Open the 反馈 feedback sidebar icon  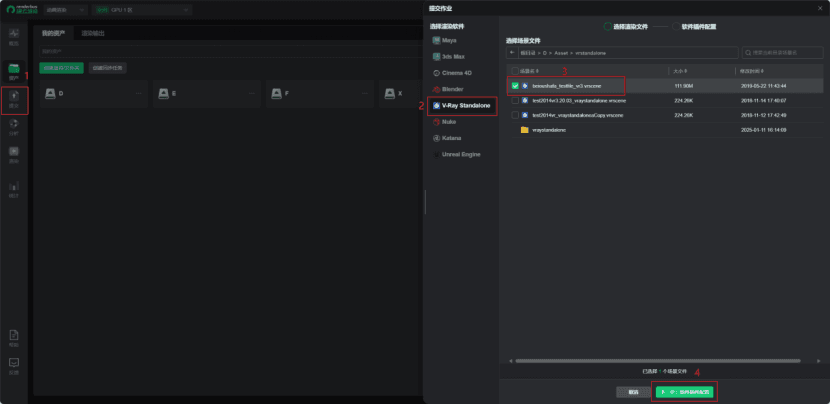(x=14, y=366)
